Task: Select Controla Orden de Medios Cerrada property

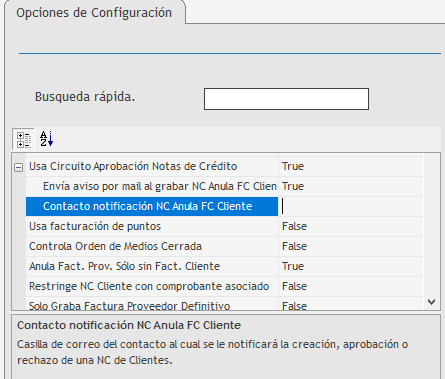Action: (x=115, y=246)
